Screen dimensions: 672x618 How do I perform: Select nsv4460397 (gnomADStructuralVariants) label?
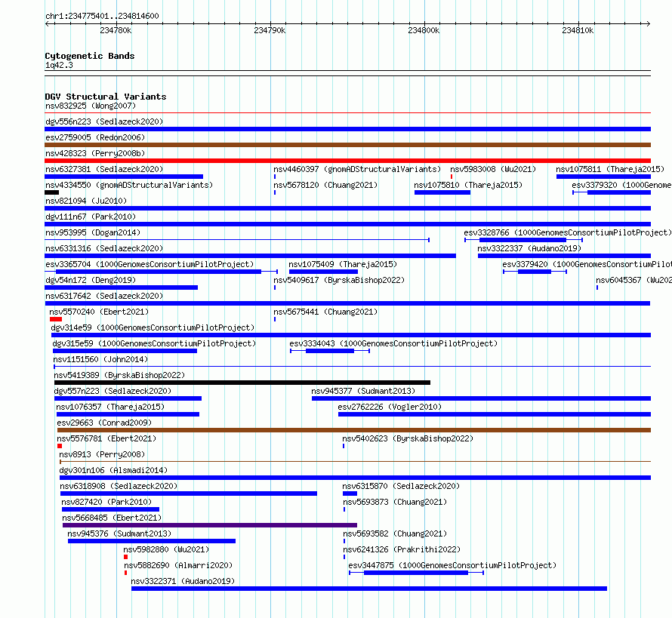[357, 169]
